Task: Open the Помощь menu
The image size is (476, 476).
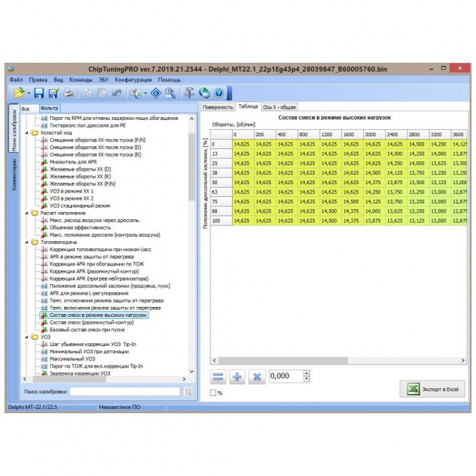Action: (x=169, y=79)
